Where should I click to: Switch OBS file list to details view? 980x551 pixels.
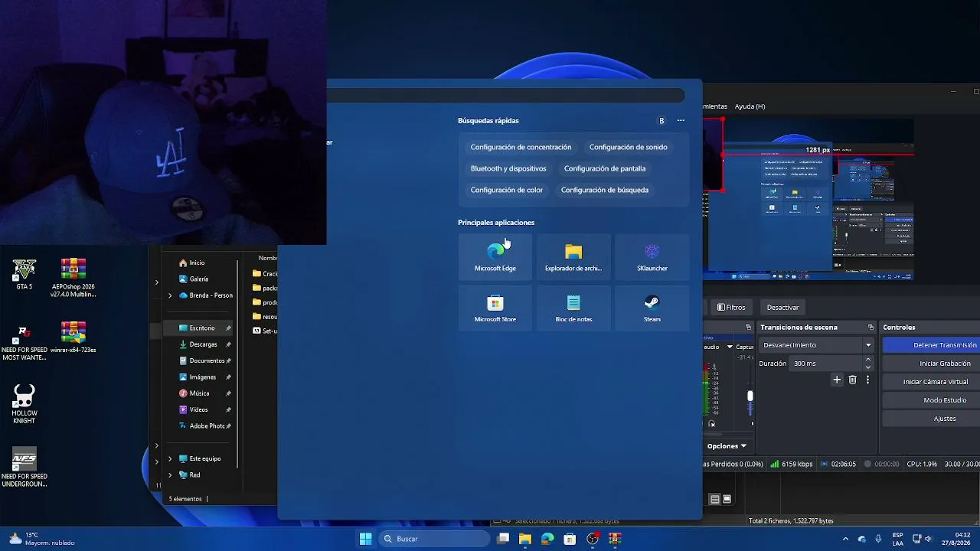[x=714, y=499]
